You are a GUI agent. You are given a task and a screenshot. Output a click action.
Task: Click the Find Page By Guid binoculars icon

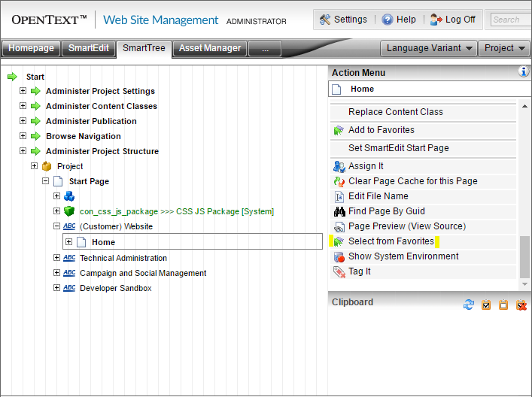coord(339,211)
